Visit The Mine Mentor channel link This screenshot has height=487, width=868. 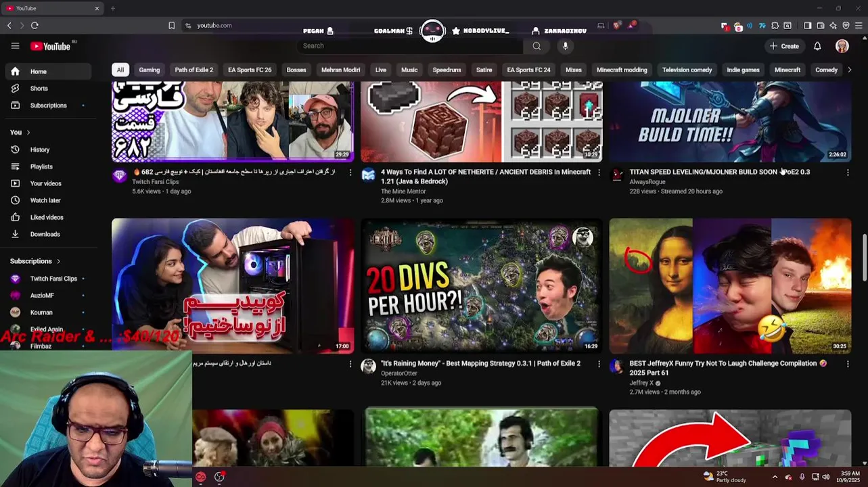(403, 191)
